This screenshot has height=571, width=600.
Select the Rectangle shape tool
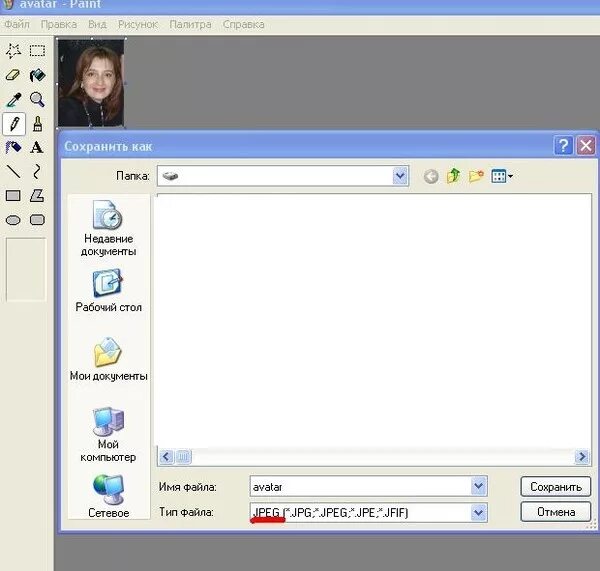[x=13, y=196]
